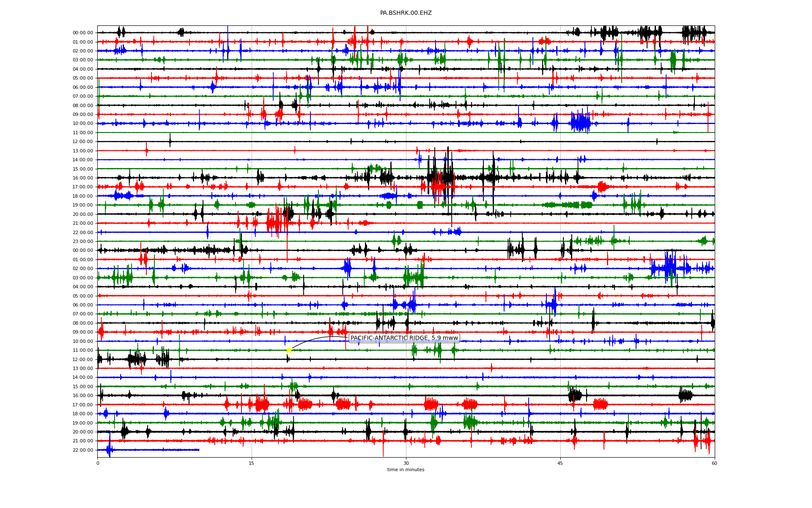Click the PA.BSHRK.00.EHZ plot title
Image resolution: width=812 pixels, height=508 pixels.
tap(406, 13)
